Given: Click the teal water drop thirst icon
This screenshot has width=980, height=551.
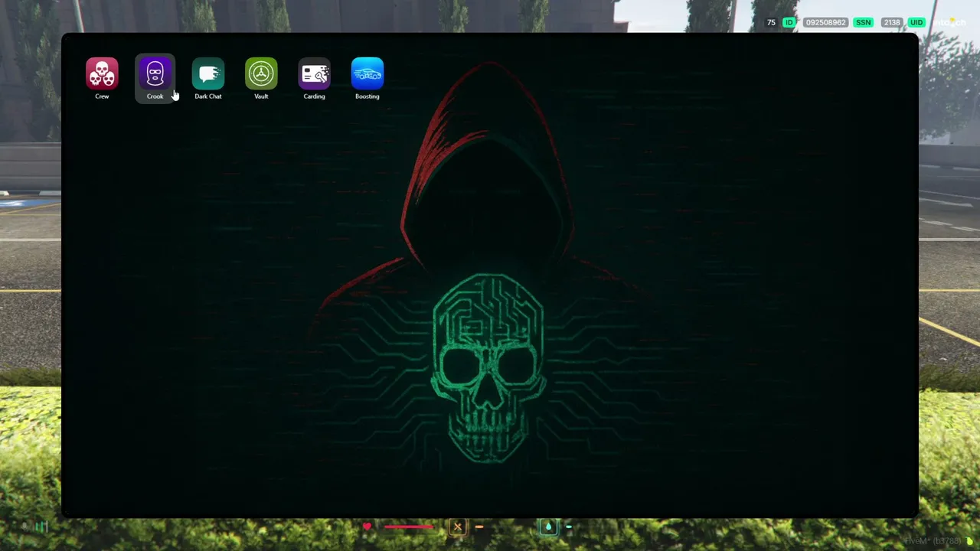Looking at the screenshot, I should [x=548, y=527].
